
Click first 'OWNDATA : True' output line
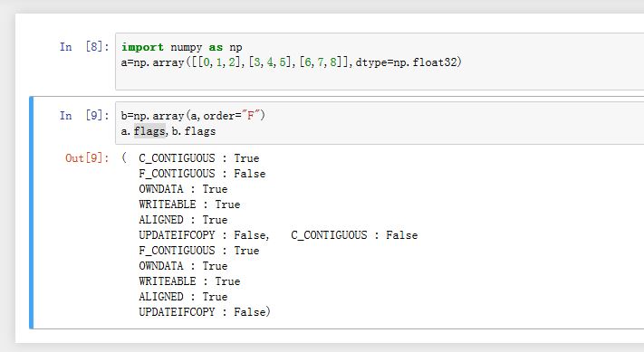(x=183, y=189)
